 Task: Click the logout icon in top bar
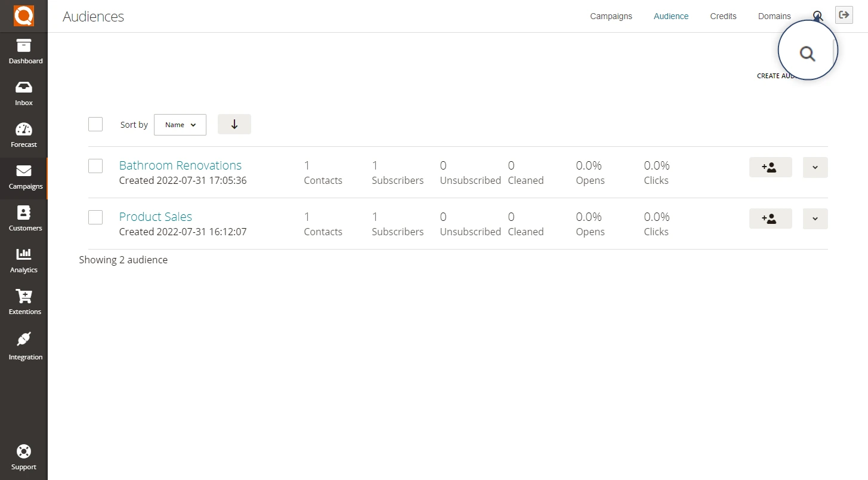844,16
